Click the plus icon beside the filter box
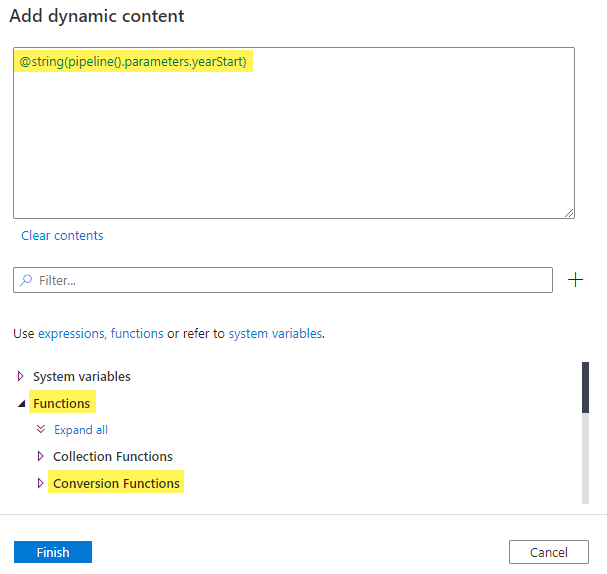This screenshot has height=574, width=607. pos(575,280)
